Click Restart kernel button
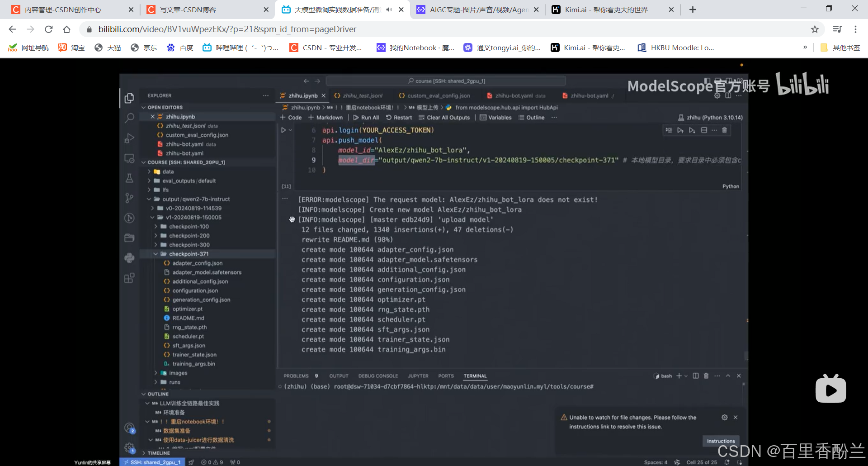 click(399, 118)
